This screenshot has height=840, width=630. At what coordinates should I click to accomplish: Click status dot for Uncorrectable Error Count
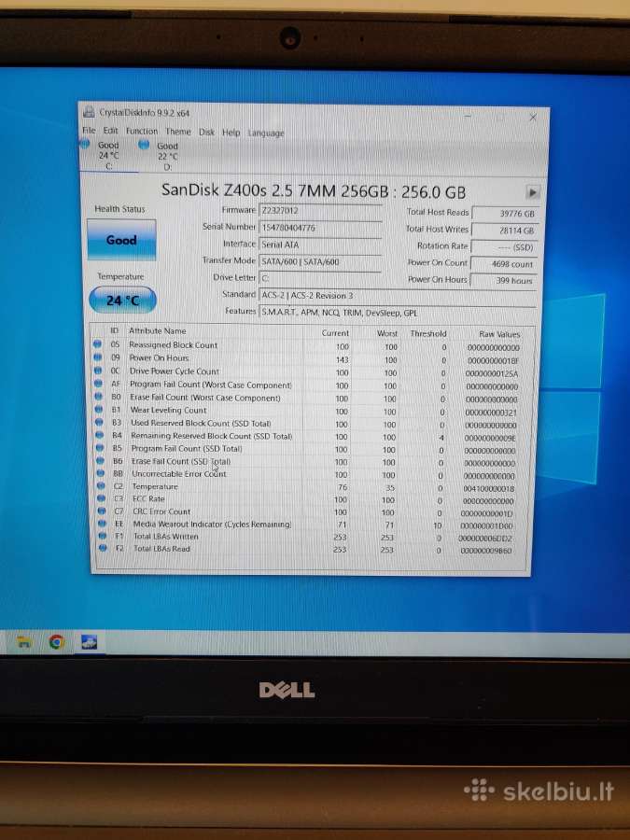tap(101, 473)
